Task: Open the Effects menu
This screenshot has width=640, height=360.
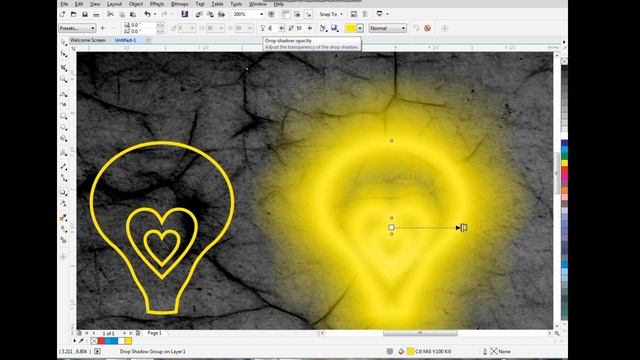Action: [x=157, y=4]
